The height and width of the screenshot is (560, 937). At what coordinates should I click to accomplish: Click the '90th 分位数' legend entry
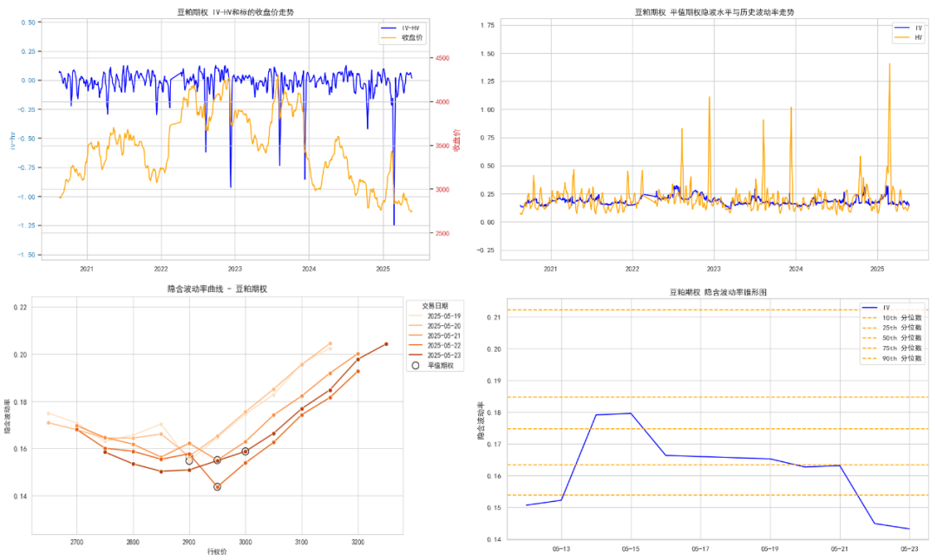point(892,358)
